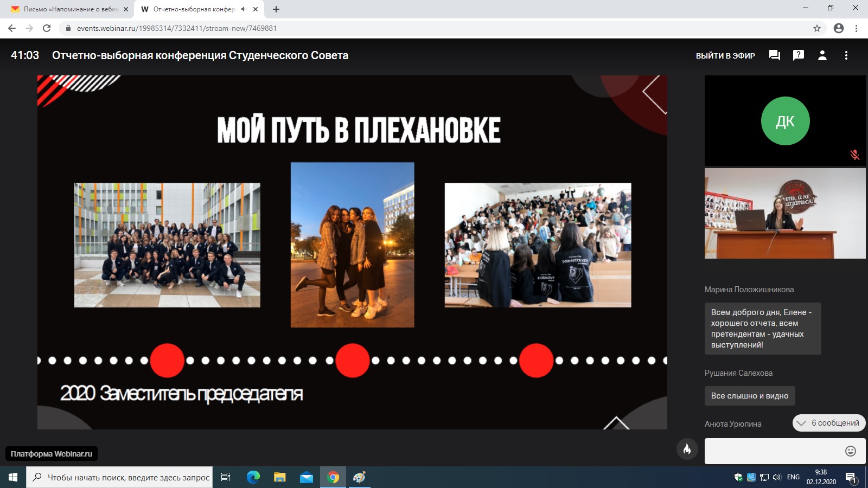Click the sender name Анюта Урюпина

733,424
